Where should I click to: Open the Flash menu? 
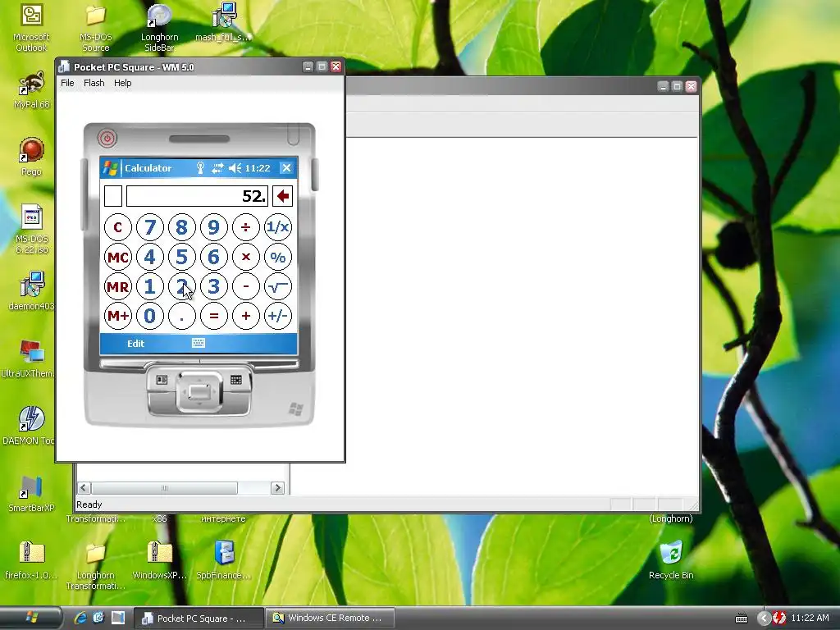coord(94,83)
